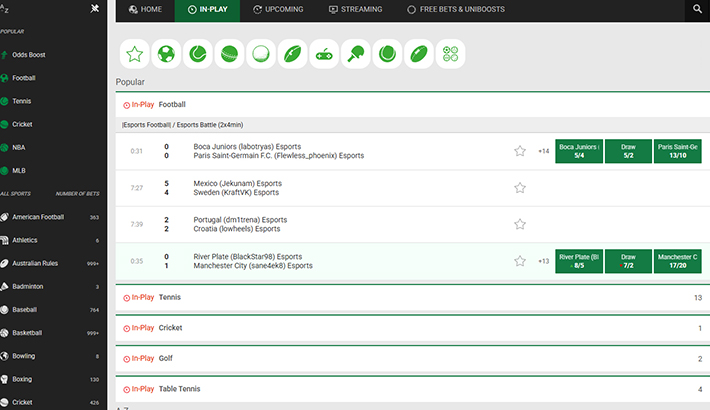Favourite the Mexico vs Sweden match
Viewport: 710px width, 410px height.
(x=520, y=188)
